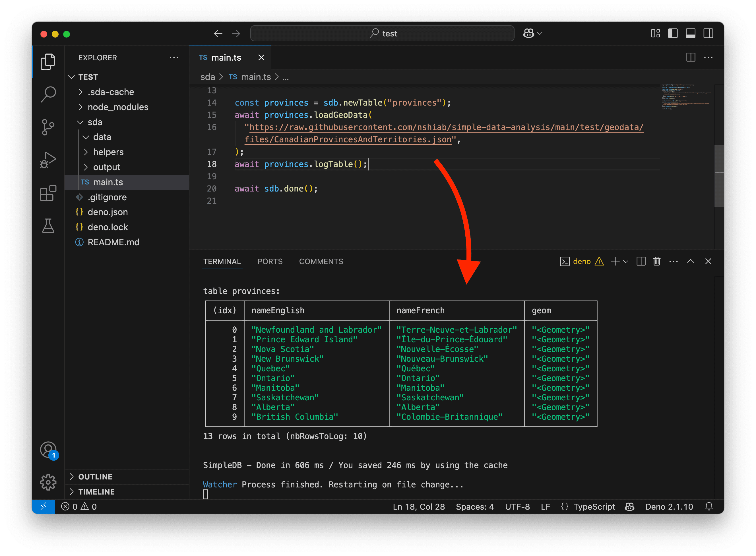
Task: Open main.ts in the file tree
Action: 127,182
